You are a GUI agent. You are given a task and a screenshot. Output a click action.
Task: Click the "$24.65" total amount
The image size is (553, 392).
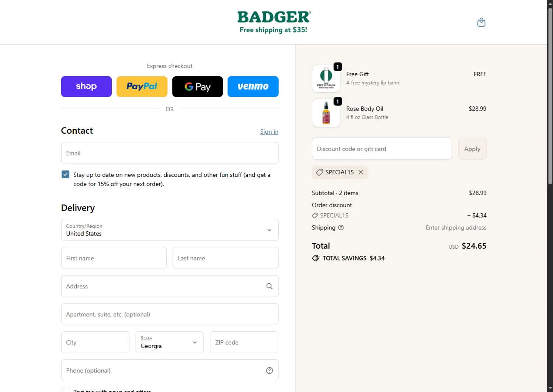[474, 246]
